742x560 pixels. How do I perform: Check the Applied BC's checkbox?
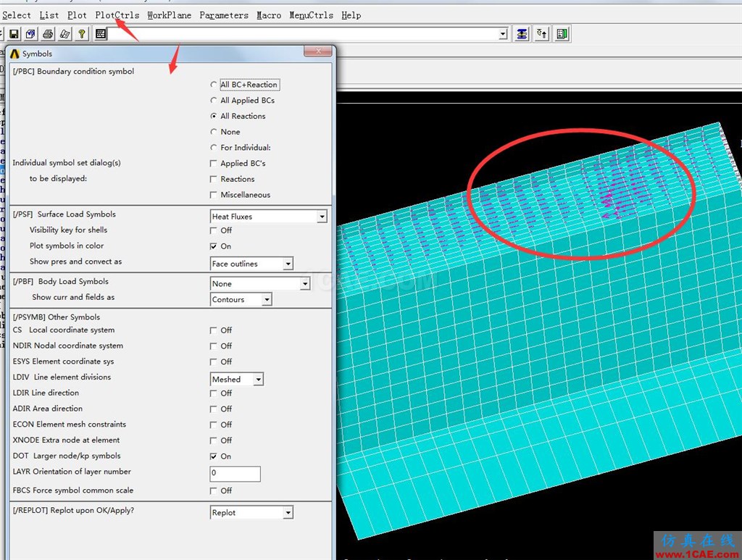pyautogui.click(x=214, y=163)
